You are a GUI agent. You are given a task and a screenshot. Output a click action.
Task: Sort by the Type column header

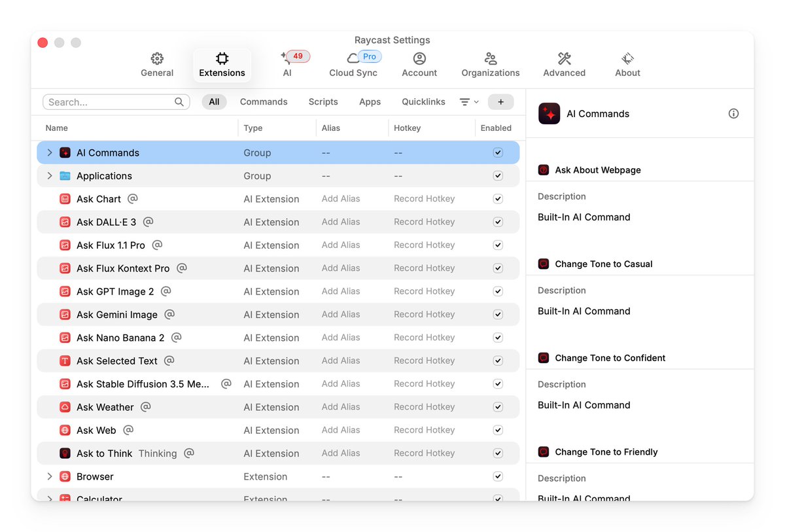click(253, 128)
